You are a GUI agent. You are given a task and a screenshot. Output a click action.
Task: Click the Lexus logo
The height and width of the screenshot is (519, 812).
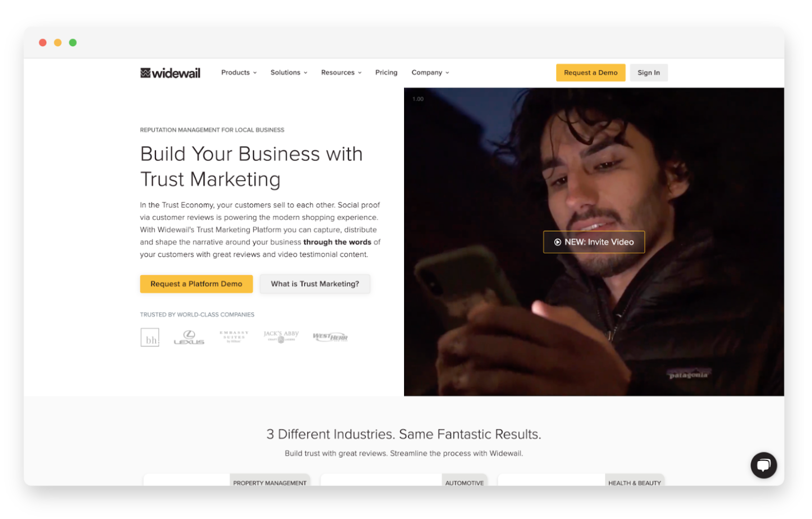[189, 337]
